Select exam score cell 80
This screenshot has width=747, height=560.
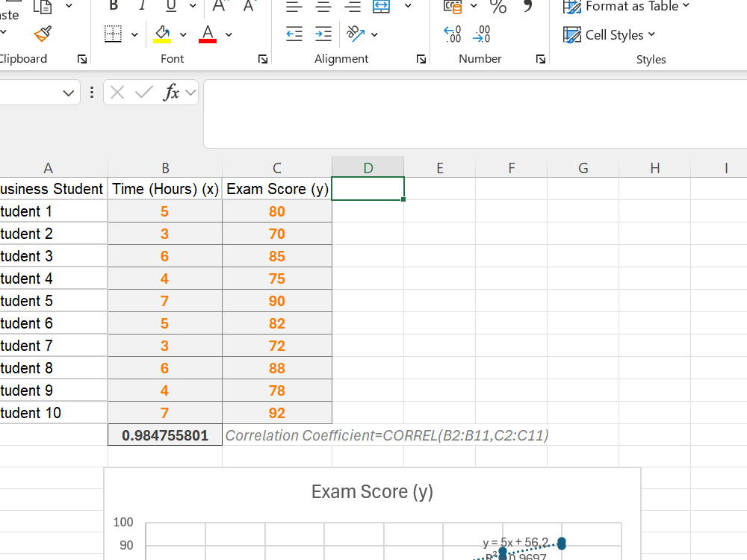coord(277,211)
